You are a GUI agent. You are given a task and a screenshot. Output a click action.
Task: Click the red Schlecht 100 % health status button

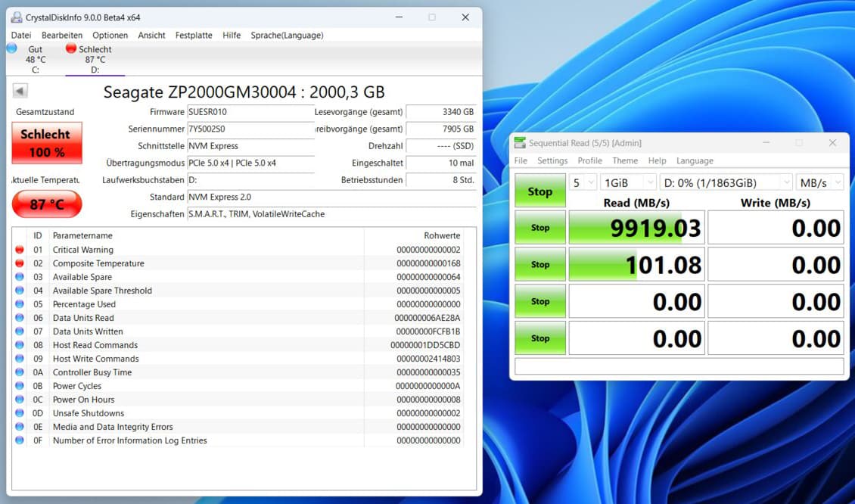point(47,143)
